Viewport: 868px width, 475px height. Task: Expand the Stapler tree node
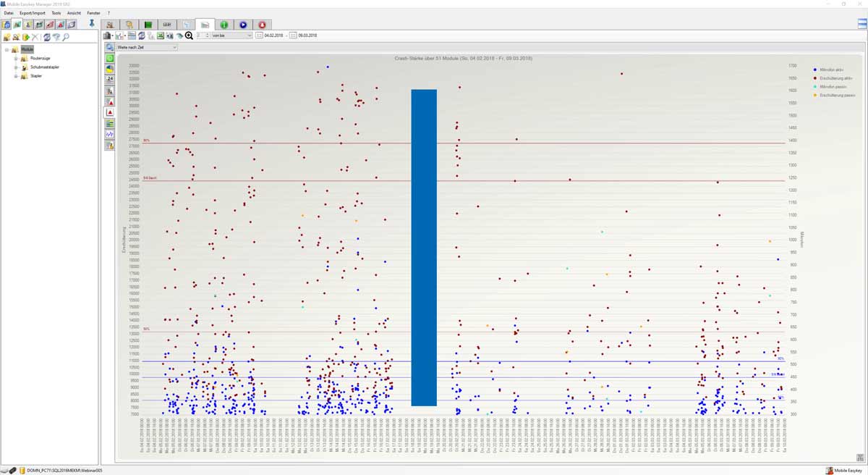15,75
